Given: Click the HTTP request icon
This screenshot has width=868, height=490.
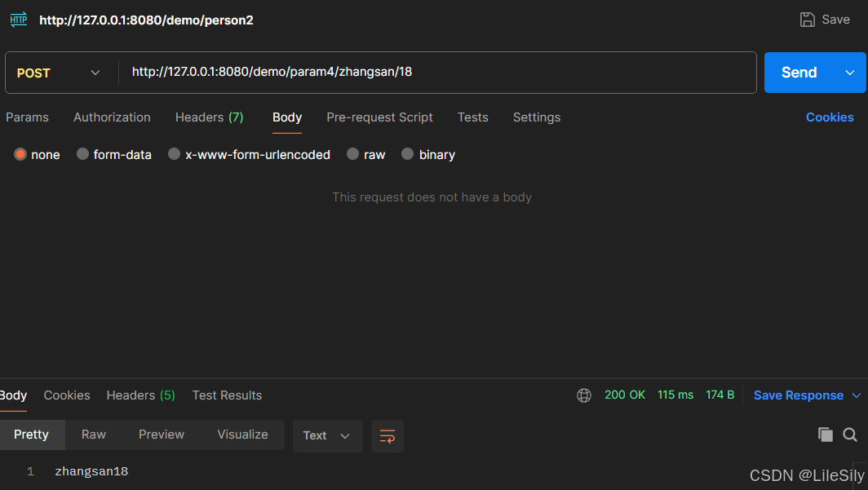Looking at the screenshot, I should pyautogui.click(x=18, y=20).
